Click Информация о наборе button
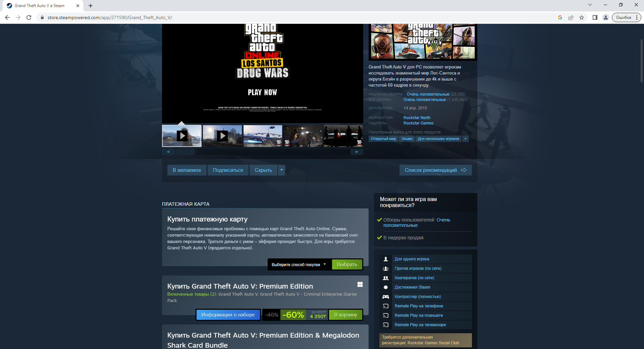Viewport: 644px width, 349px height. pyautogui.click(x=228, y=315)
